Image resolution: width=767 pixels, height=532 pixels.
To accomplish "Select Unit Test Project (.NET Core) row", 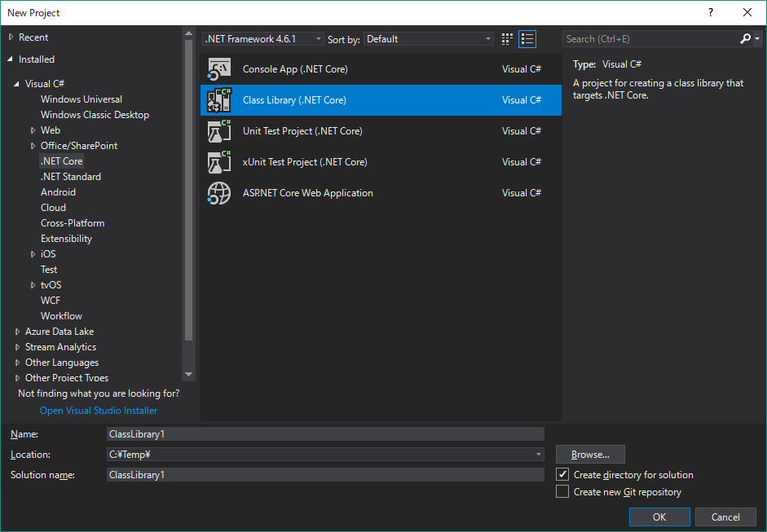I will (x=381, y=131).
